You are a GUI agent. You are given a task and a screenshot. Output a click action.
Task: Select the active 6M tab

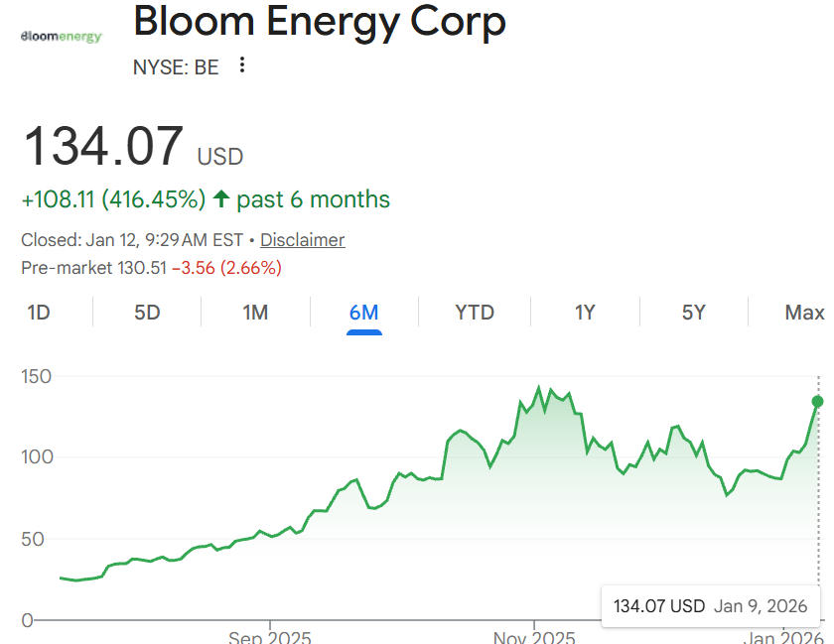pyautogui.click(x=363, y=314)
